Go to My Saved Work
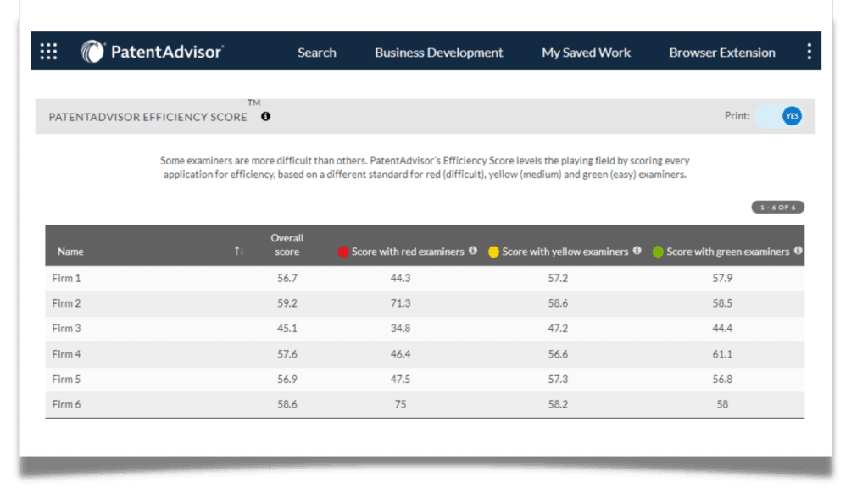Image resolution: width=868 pixels, height=488 pixels. tap(586, 53)
